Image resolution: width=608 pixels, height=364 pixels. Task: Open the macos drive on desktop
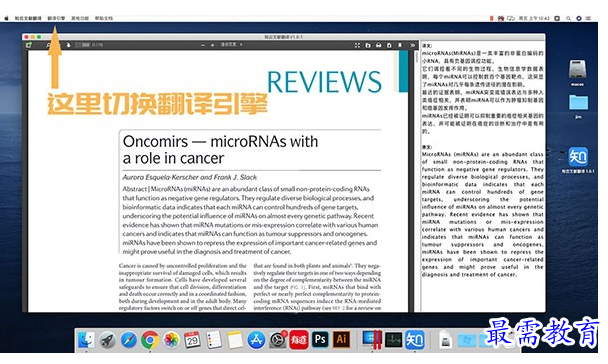[x=577, y=73]
